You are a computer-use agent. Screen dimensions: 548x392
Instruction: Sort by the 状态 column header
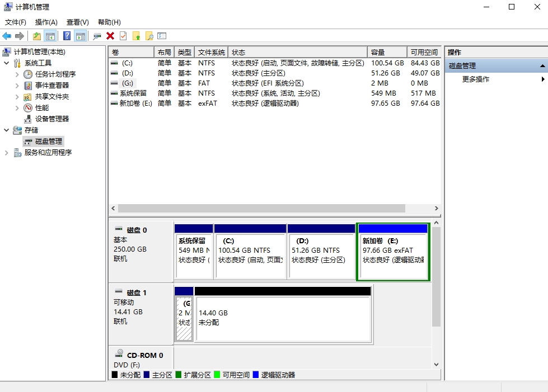[298, 53]
